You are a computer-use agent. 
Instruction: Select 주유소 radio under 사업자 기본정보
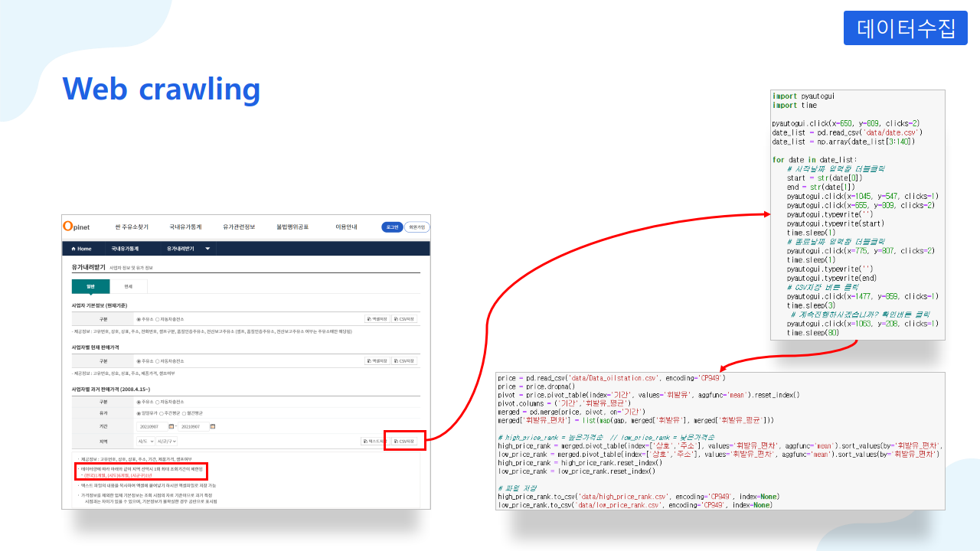[x=139, y=319]
